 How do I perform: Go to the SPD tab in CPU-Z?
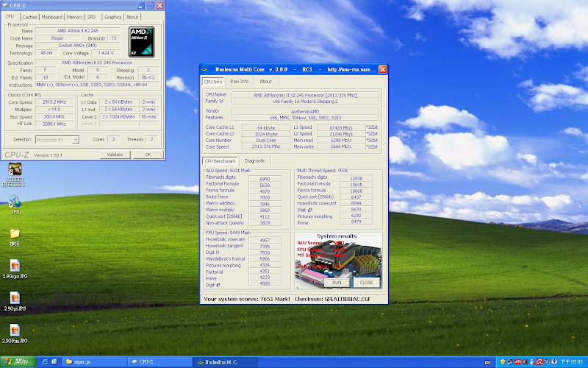pyautogui.click(x=91, y=17)
